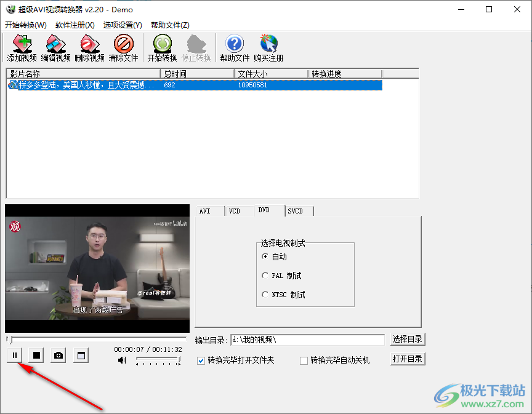Screen dimensions: 532x414
Task: Maximize the converter window
Action: click(x=489, y=9)
